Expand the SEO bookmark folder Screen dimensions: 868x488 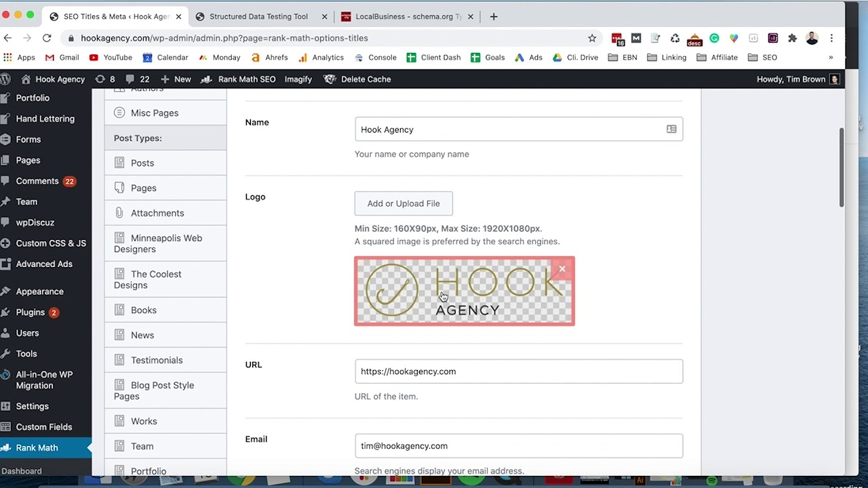click(762, 58)
